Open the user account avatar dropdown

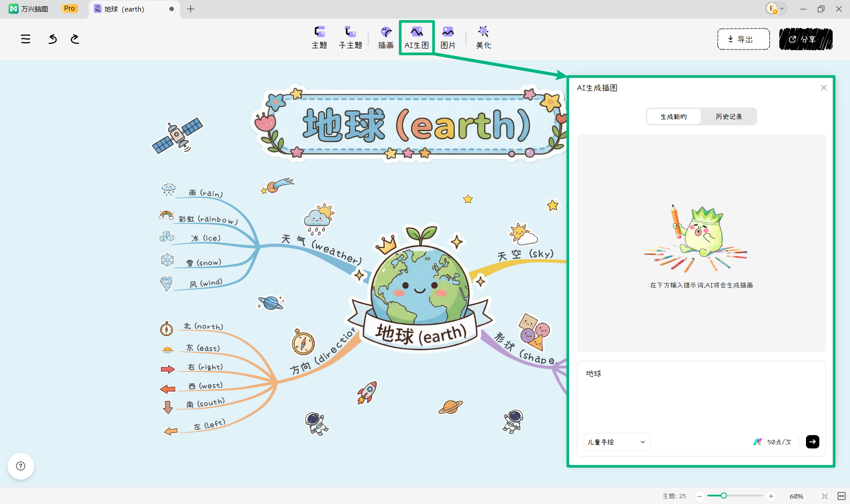point(776,8)
